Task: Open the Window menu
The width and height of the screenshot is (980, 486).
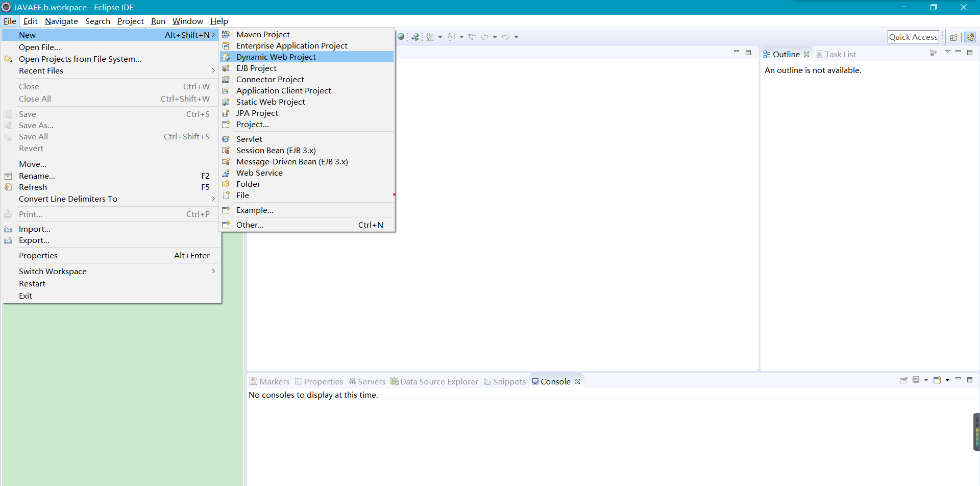Action: (187, 21)
